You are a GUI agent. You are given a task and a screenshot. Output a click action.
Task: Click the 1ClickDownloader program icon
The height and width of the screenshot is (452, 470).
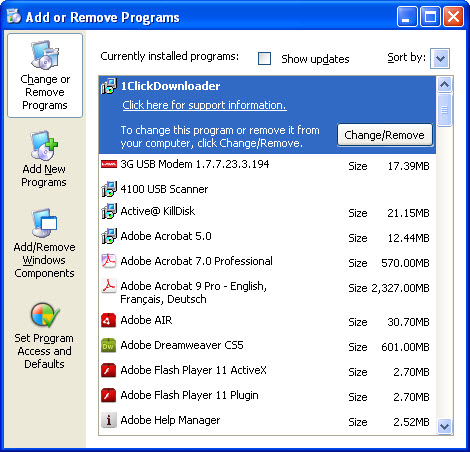[109, 86]
